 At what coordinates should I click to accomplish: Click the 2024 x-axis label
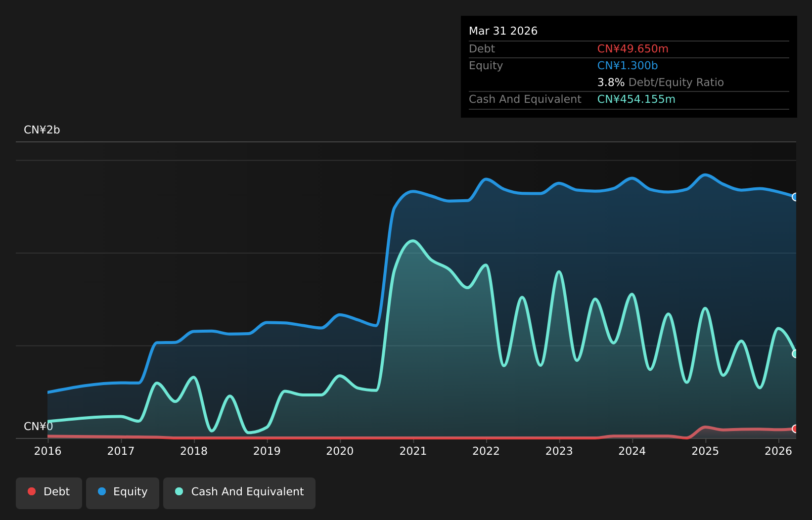pyautogui.click(x=632, y=451)
